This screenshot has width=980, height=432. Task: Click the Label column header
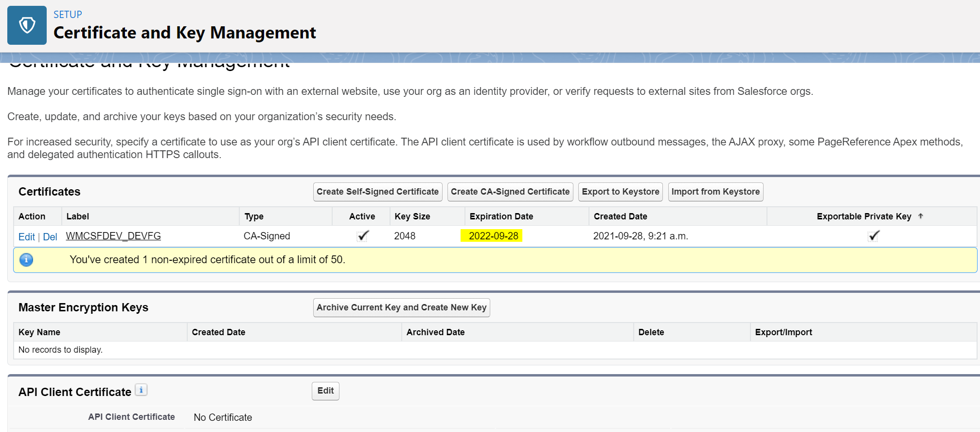[78, 216]
